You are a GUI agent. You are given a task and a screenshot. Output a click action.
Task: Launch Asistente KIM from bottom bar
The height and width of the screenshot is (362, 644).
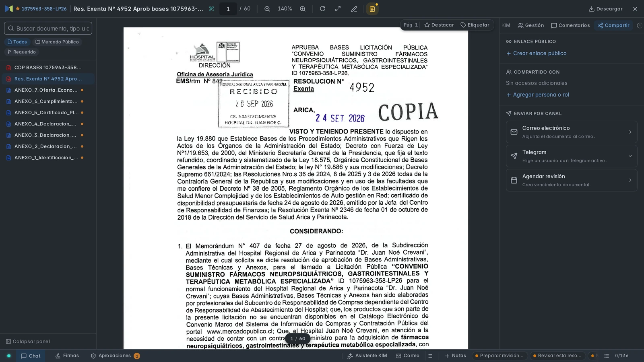(367, 356)
